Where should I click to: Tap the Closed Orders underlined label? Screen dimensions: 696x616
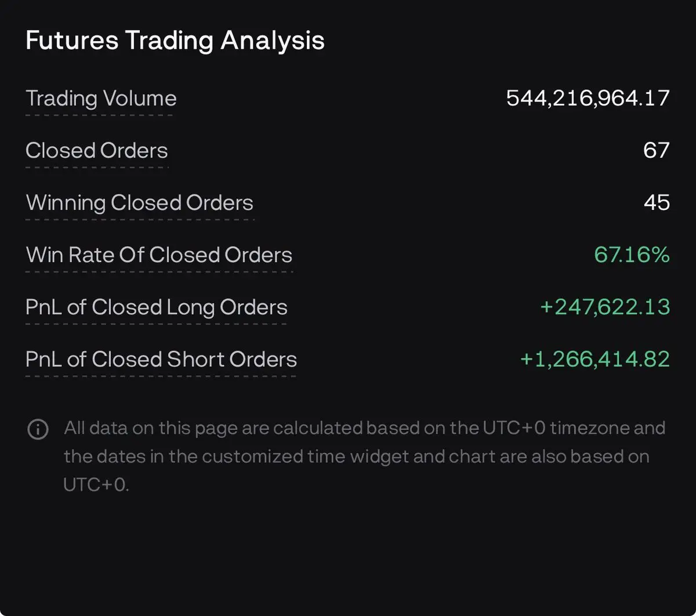point(97,151)
